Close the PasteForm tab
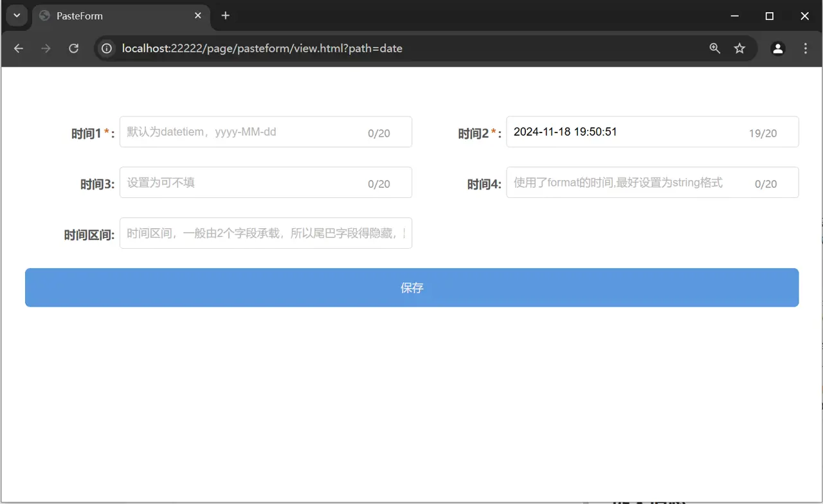Viewport: 823px width, 504px height. [x=198, y=15]
